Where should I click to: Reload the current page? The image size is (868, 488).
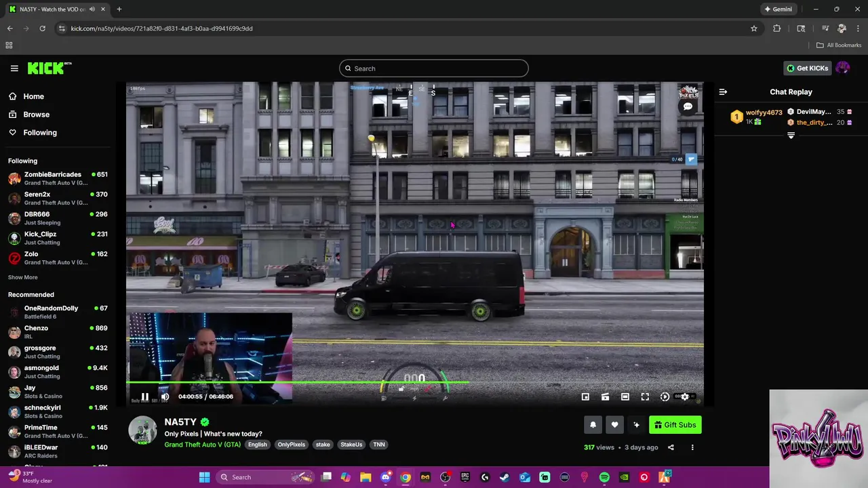(42, 28)
